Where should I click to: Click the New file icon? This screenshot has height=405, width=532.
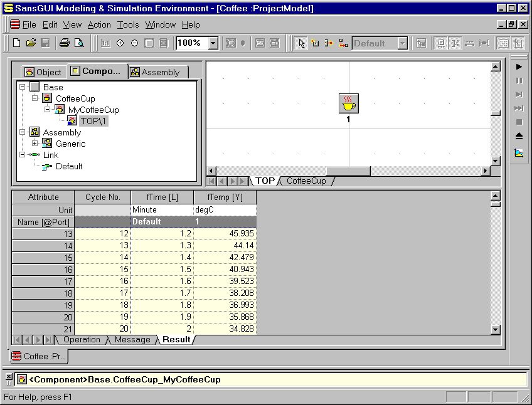tap(17, 43)
